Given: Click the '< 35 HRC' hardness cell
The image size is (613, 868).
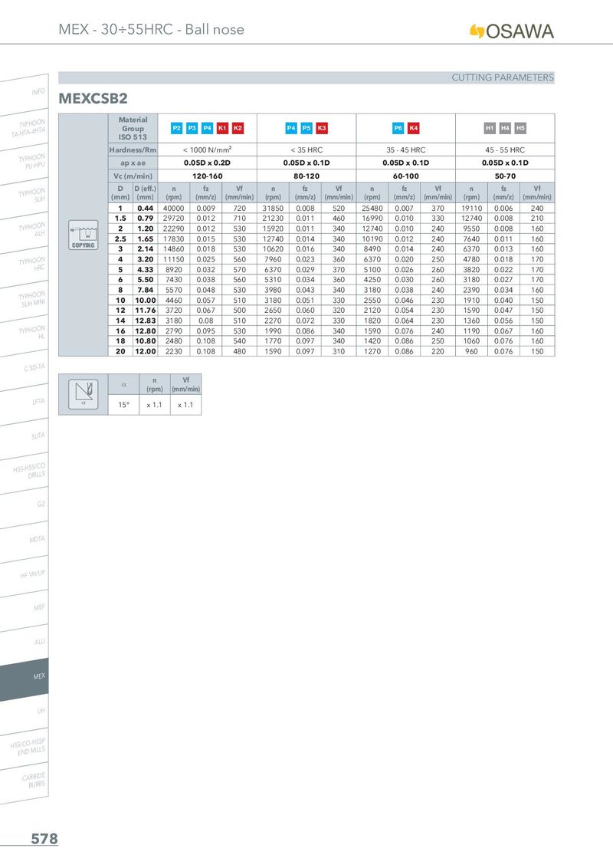Looking at the screenshot, I should (306, 150).
